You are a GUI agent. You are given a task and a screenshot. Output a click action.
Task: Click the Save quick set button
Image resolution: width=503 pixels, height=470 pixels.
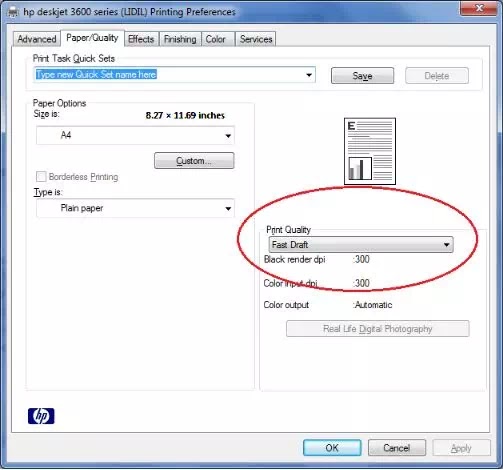(x=362, y=76)
